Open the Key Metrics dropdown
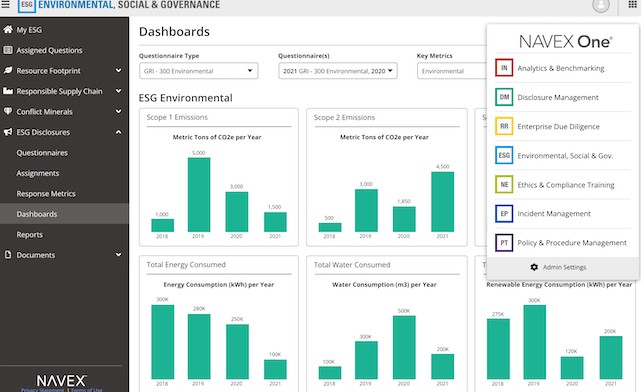 click(452, 71)
